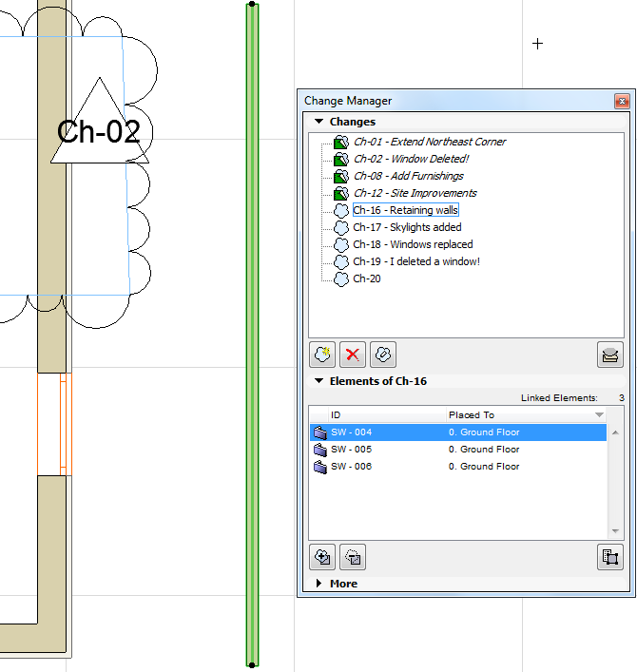Click Ground Floor cell of SW - 005

point(484,450)
